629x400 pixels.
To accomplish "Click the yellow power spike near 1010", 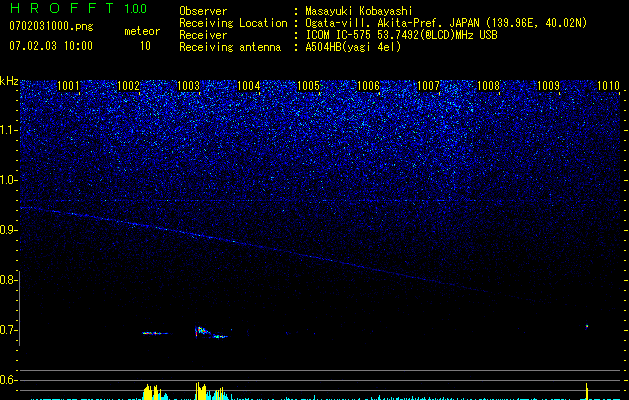I will 587,391.
